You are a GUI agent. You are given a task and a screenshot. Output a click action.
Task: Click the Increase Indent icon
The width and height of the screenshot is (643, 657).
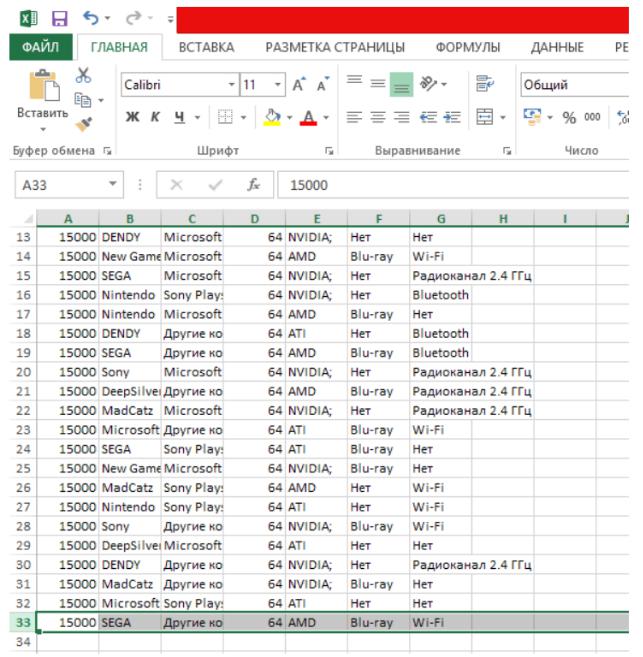[x=452, y=117]
